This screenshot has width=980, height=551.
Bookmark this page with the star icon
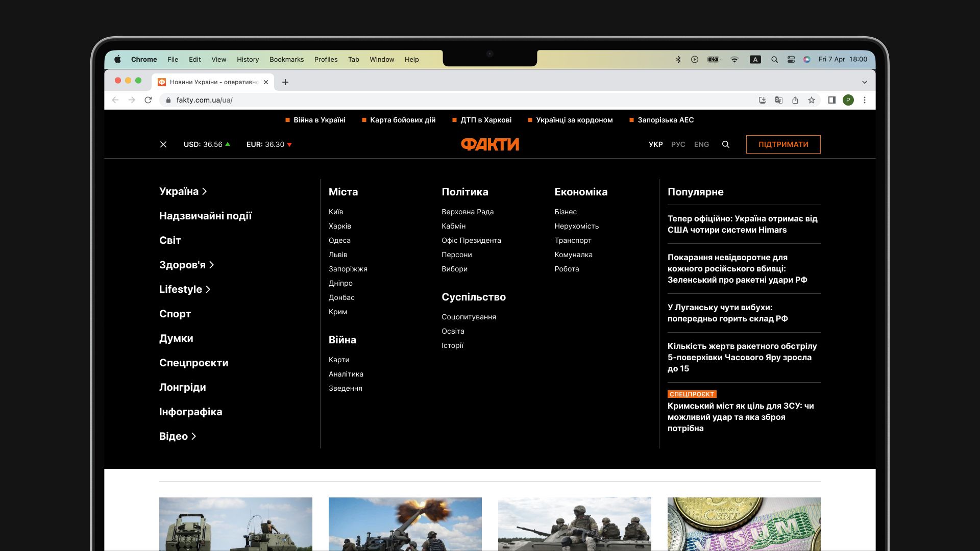(812, 100)
